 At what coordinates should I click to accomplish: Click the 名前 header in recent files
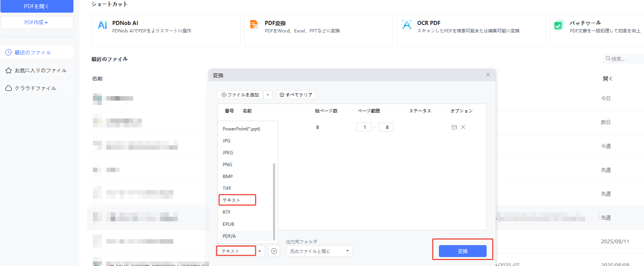[97, 79]
